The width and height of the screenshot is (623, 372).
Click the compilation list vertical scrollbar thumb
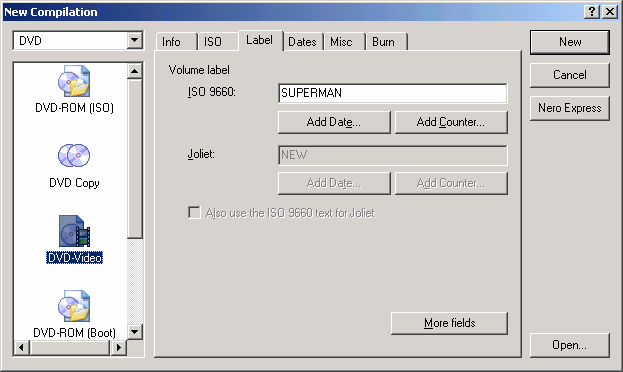click(x=135, y=159)
